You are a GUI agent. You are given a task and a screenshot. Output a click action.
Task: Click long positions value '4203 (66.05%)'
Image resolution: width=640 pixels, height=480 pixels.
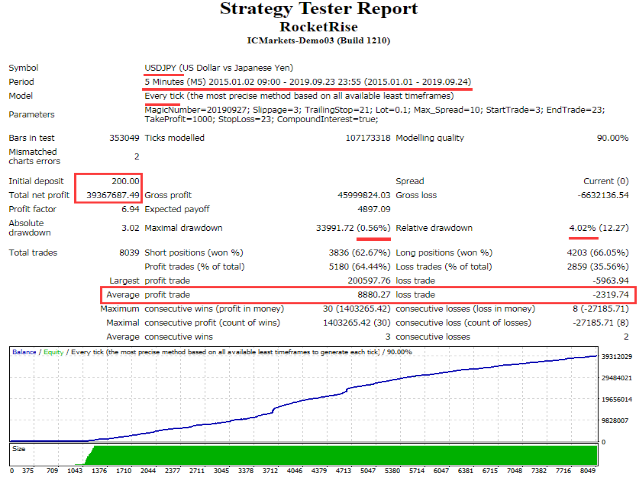(x=598, y=253)
